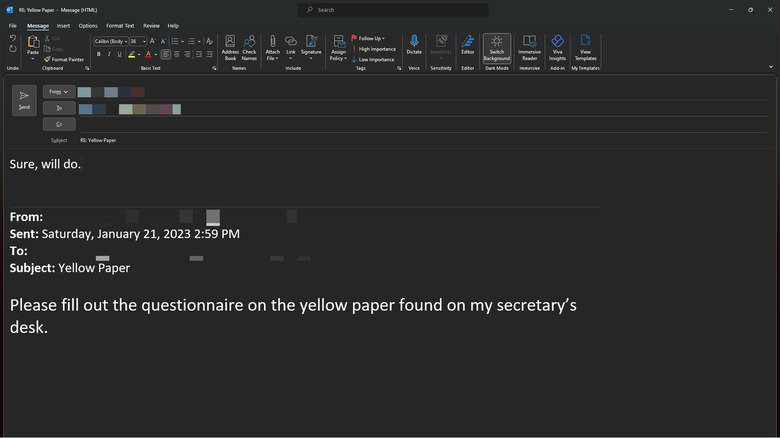This screenshot has height=438, width=780.
Task: Click the Cc button
Action: [x=59, y=124]
